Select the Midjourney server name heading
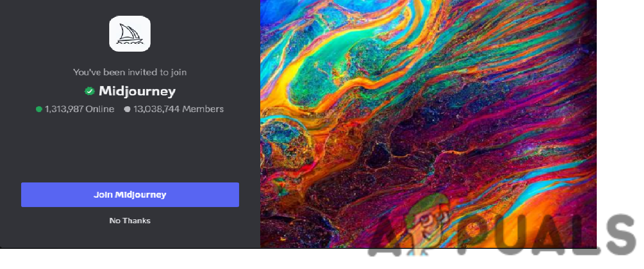Screen dimensions: 644x269 click(x=137, y=91)
